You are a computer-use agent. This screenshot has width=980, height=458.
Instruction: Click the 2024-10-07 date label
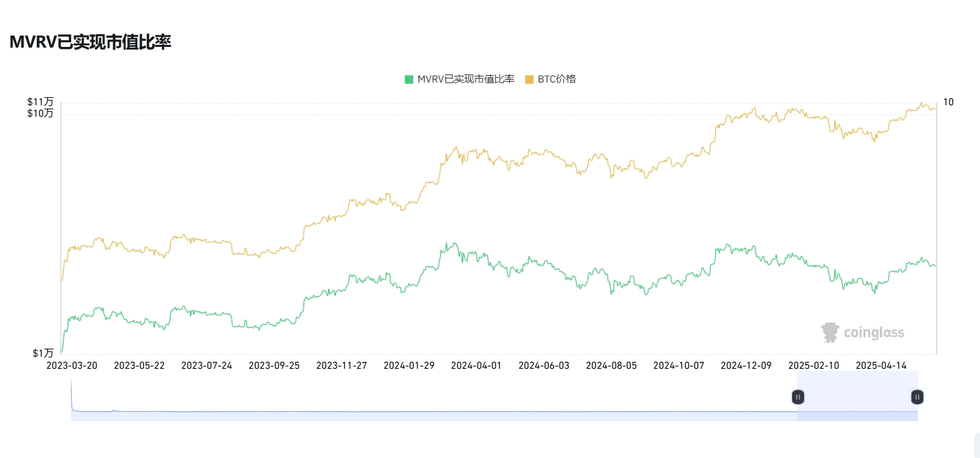[679, 365]
